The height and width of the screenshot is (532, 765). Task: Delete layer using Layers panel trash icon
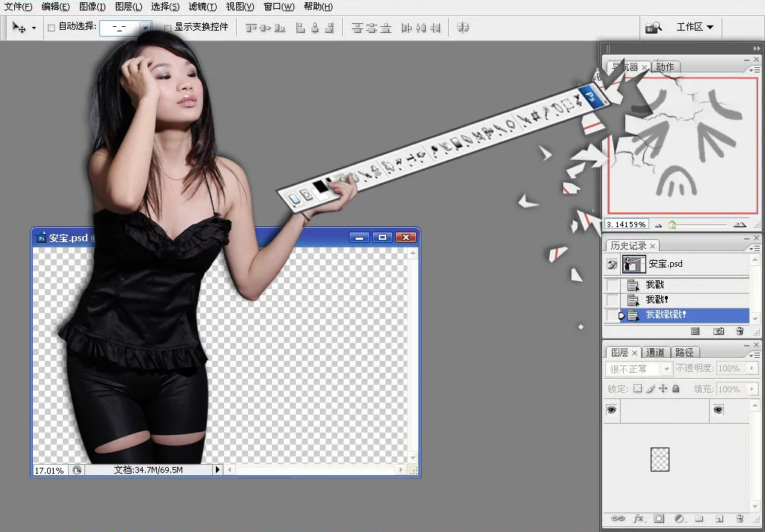740,519
